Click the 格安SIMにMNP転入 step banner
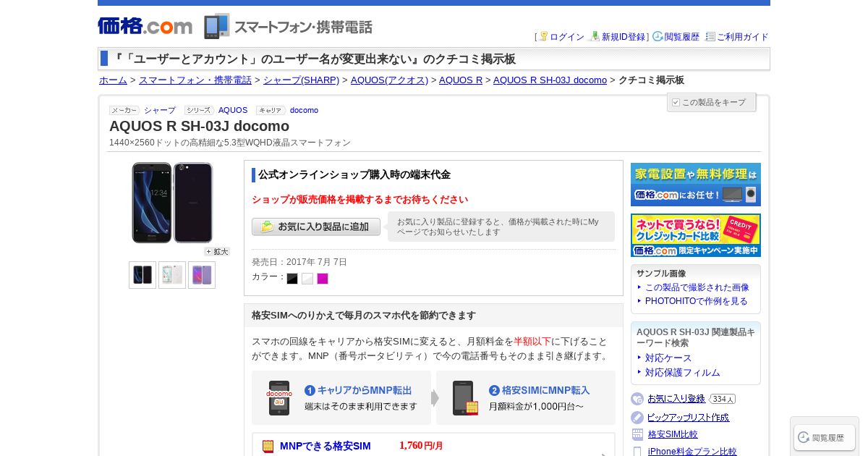868x456 pixels. coord(526,397)
